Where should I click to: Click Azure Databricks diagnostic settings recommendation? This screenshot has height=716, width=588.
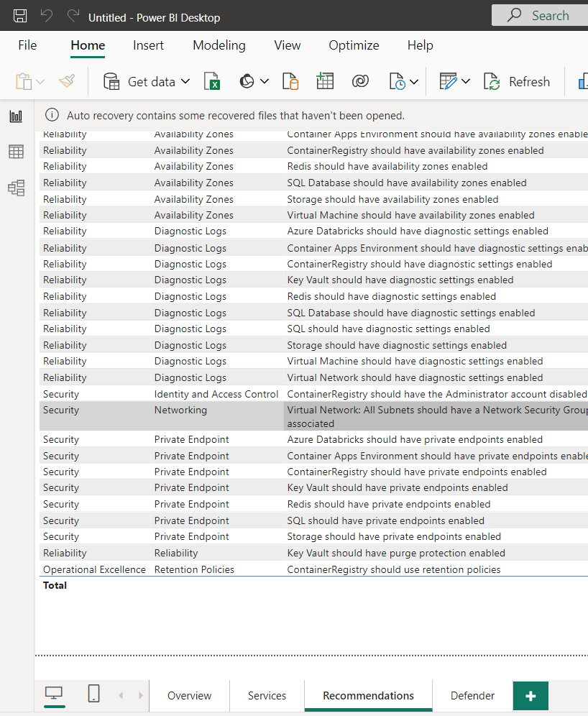[417, 231]
